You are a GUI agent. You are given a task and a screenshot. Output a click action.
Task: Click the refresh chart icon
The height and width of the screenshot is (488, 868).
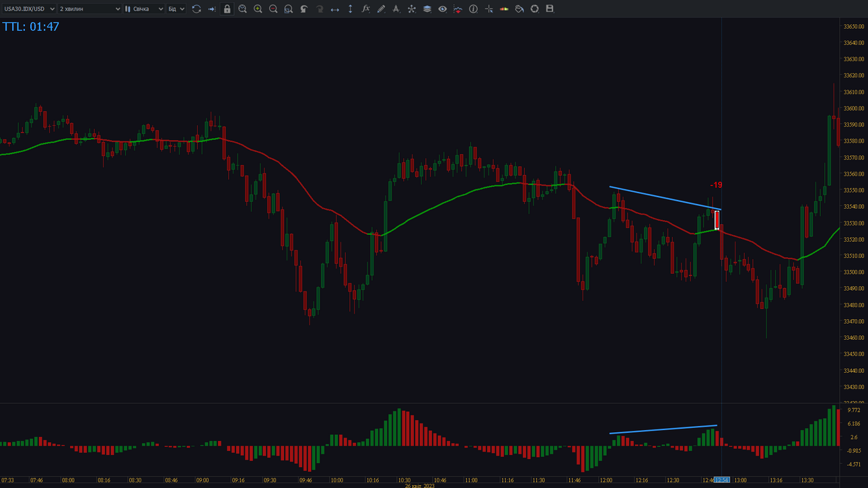(196, 9)
